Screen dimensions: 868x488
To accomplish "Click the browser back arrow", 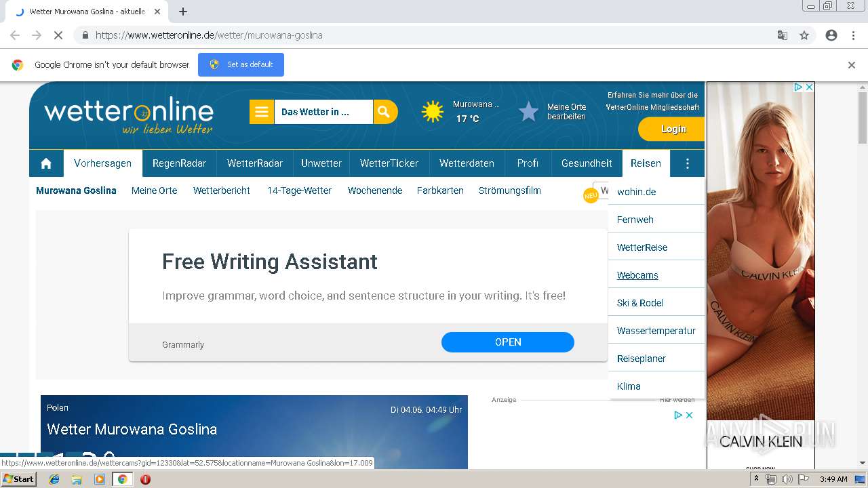I will [x=15, y=35].
